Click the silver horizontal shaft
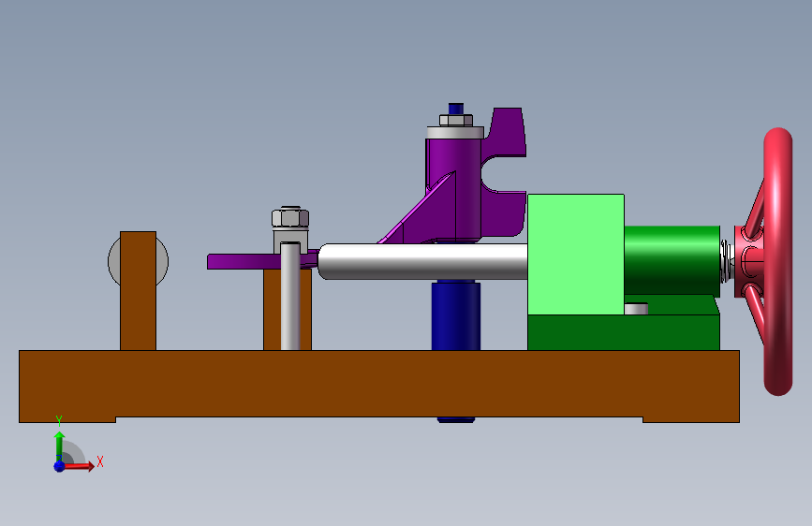 423,261
